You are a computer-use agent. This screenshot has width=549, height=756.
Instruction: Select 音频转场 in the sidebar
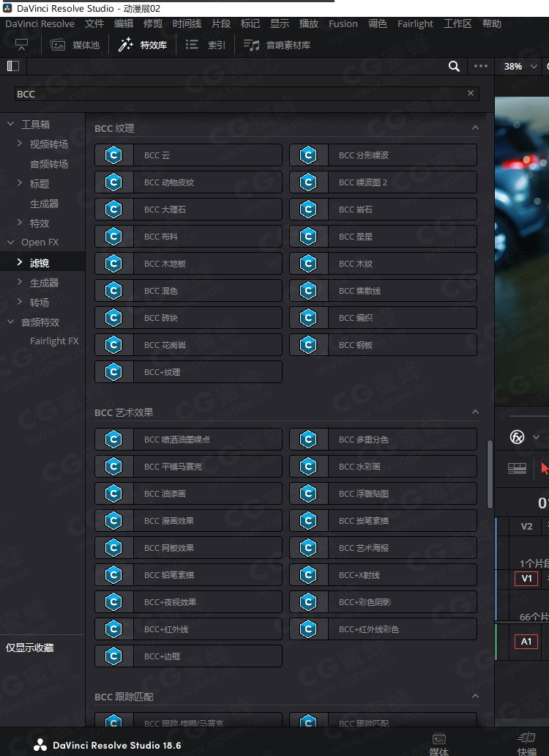(x=48, y=164)
